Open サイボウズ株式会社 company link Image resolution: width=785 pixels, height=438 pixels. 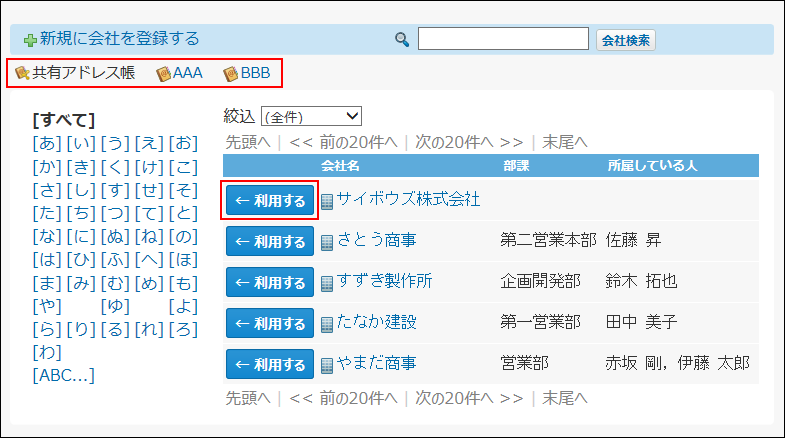(x=408, y=199)
